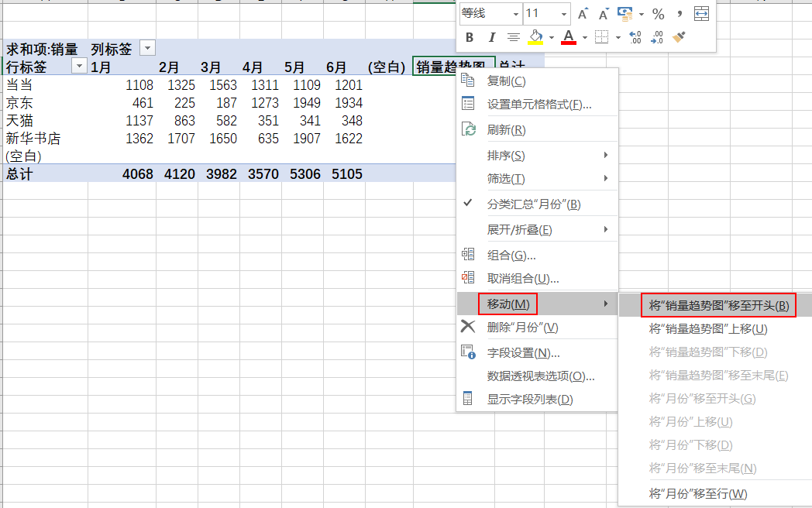Open accounting format dropdown arrow

(x=641, y=15)
